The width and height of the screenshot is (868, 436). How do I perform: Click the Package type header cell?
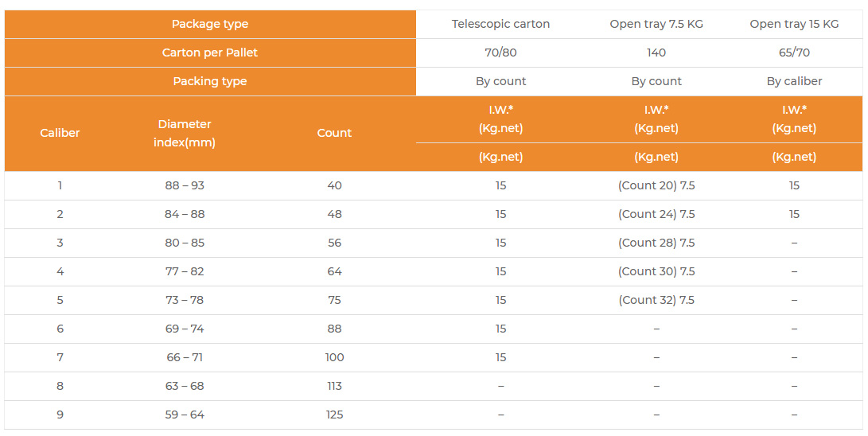click(210, 24)
